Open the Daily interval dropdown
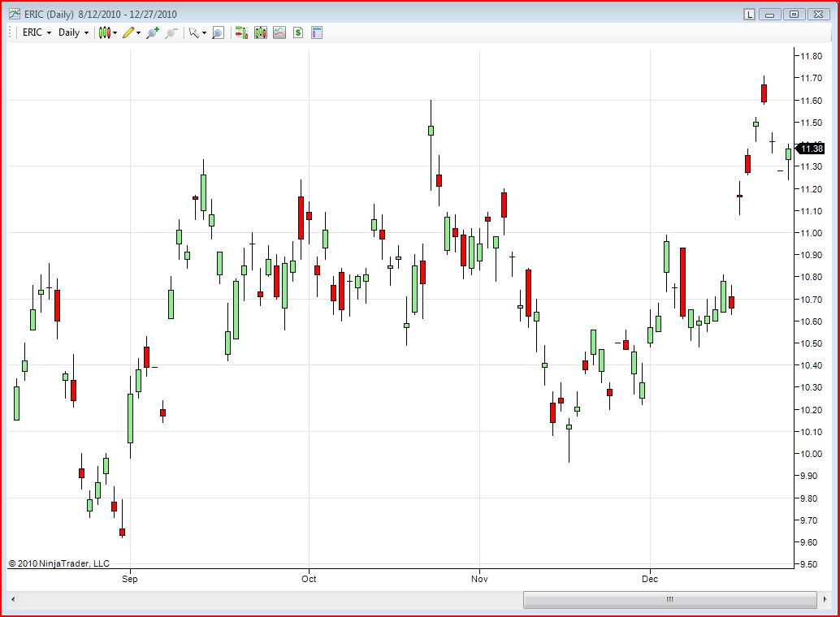 point(73,32)
